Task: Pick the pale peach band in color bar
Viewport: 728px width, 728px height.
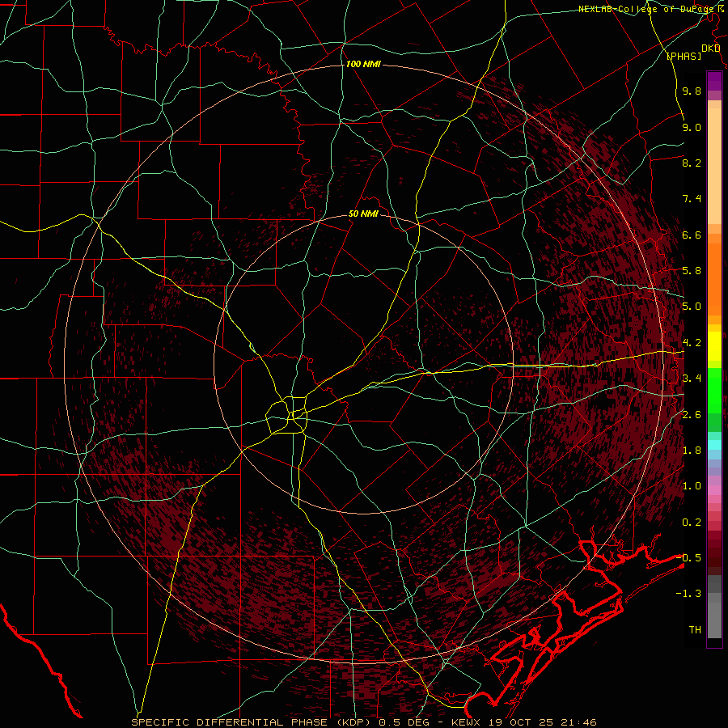Action: click(x=714, y=167)
